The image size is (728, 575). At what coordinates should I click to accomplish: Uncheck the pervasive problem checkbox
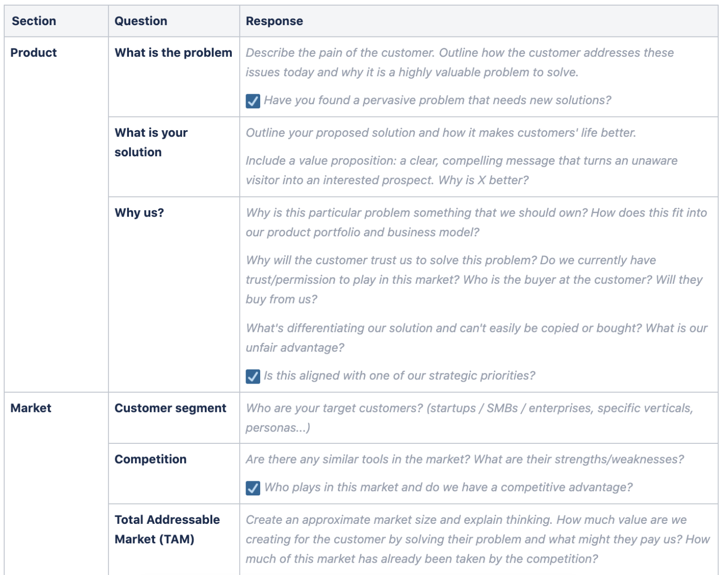(253, 101)
